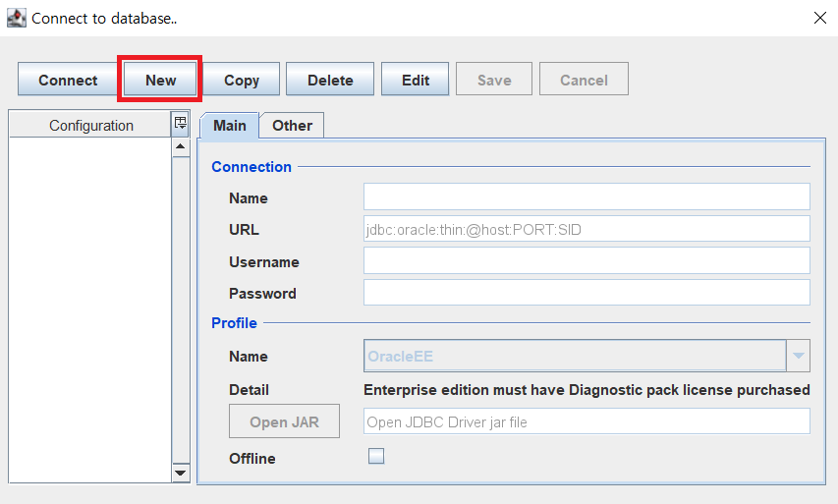The width and height of the screenshot is (838, 504).
Task: Switch to the Other tab
Action: click(x=292, y=126)
